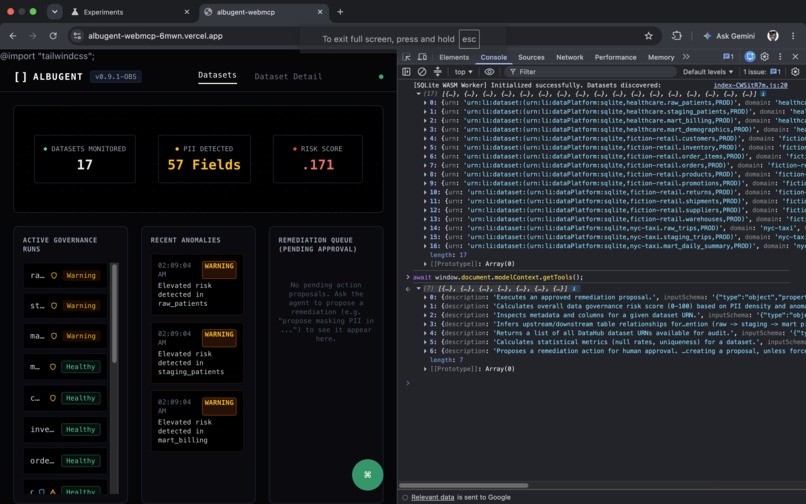Image resolution: width=806 pixels, height=504 pixels.
Task: Open the 1 issue indicator
Action: pyautogui.click(x=762, y=71)
